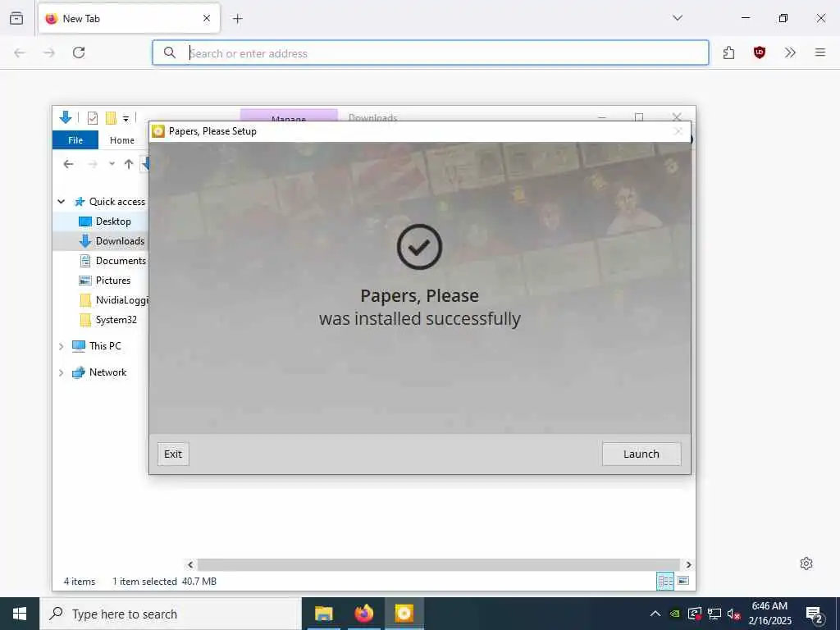This screenshot has width=840, height=630.
Task: Exit the Papers, Please Setup
Action: [x=173, y=454]
